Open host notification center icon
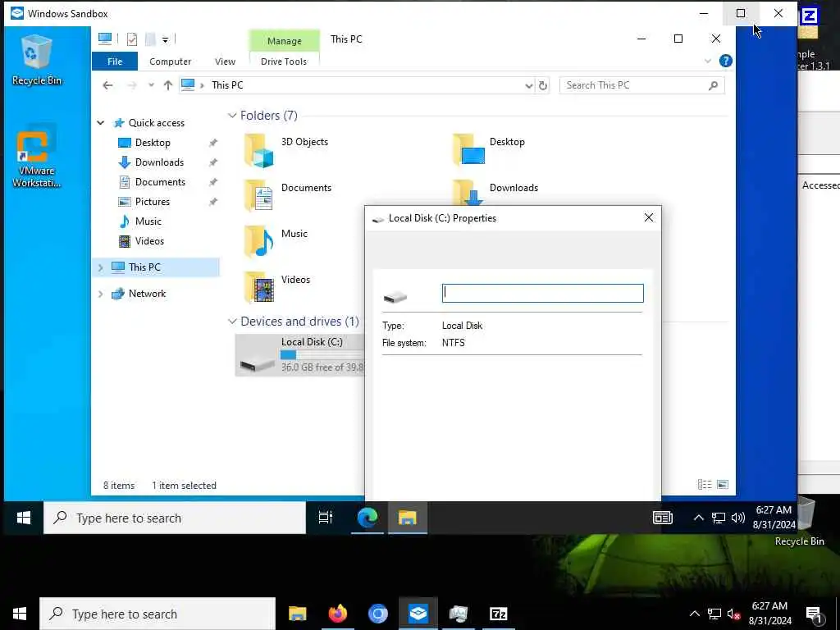Screen dimensions: 840x630 tap(814, 615)
